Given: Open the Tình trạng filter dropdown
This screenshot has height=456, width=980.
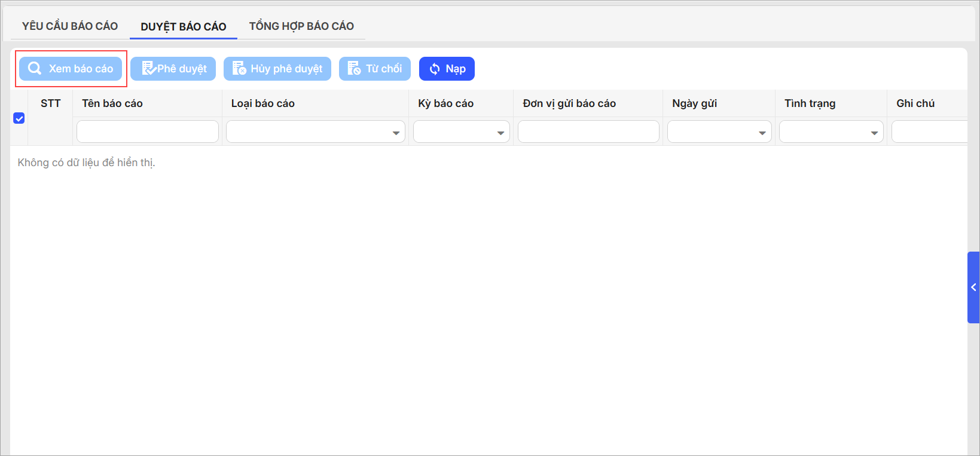Looking at the screenshot, I should click(874, 133).
